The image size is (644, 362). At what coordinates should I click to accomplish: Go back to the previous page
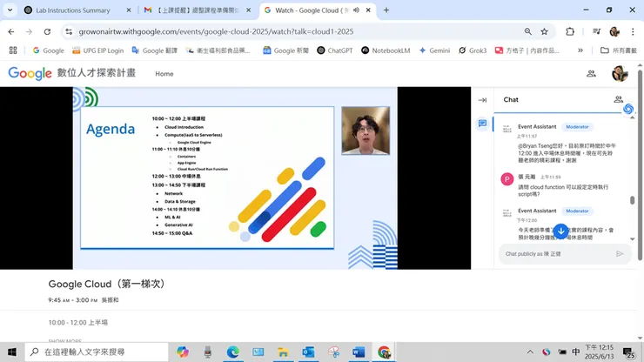[11, 31]
